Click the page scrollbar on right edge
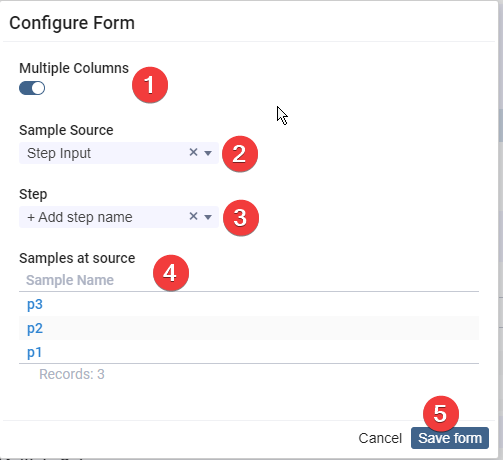The height and width of the screenshot is (460, 503). pyautogui.click(x=500, y=125)
